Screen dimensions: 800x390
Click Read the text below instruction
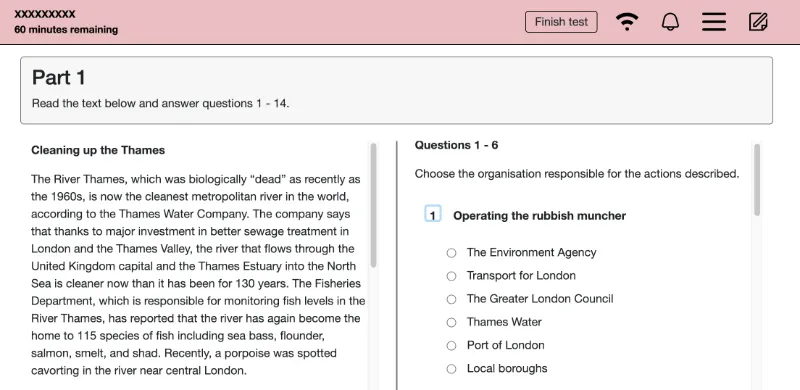[160, 103]
